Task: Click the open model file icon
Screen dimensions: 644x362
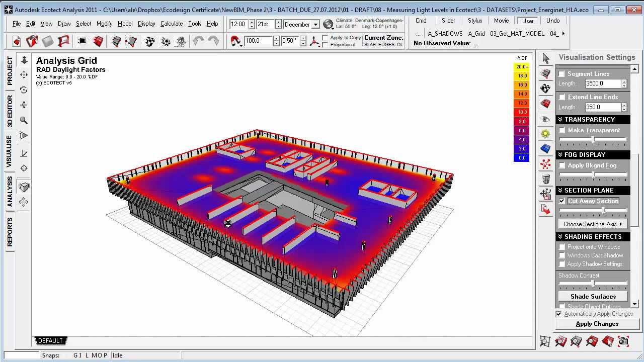Action: tap(32, 41)
